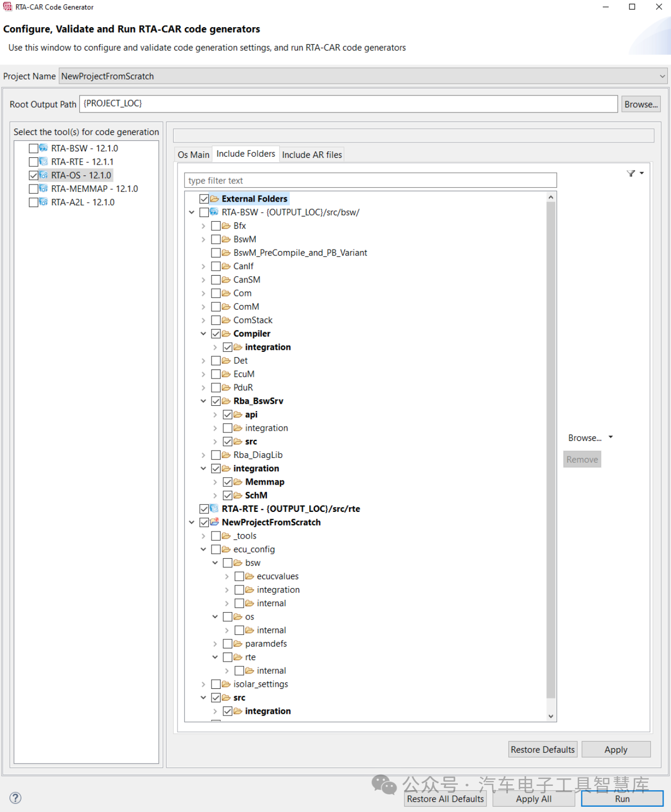Collapse the ecu_config folder node

click(204, 549)
